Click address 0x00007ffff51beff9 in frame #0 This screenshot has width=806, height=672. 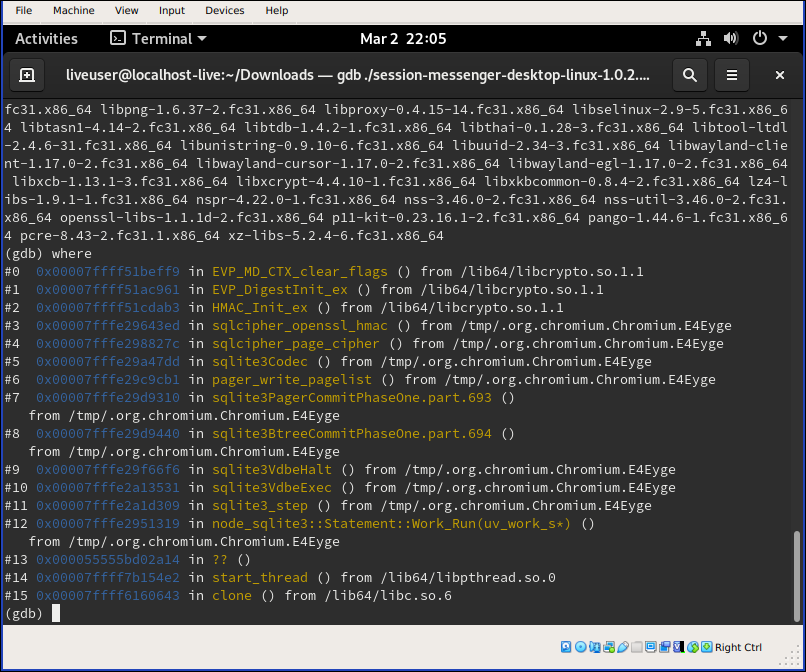click(x=105, y=271)
